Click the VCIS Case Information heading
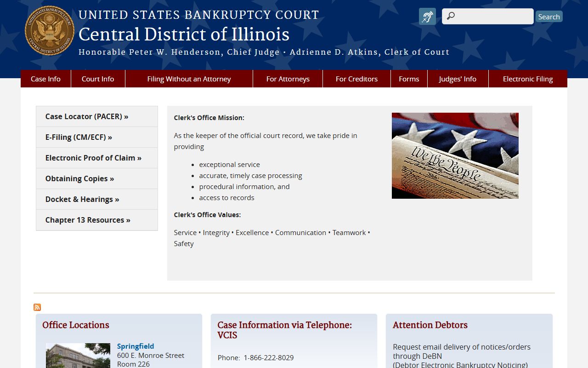This screenshot has width=588, height=368. click(x=285, y=330)
